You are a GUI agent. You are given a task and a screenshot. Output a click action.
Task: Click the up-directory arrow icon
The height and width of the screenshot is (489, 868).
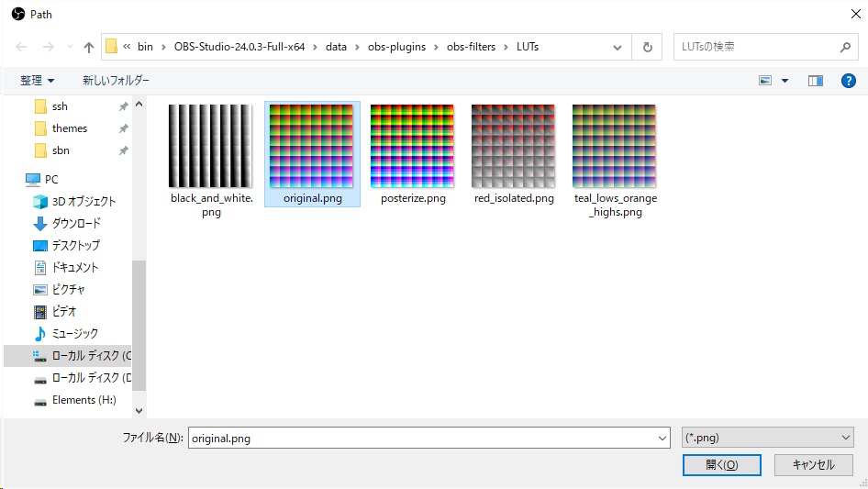click(89, 47)
